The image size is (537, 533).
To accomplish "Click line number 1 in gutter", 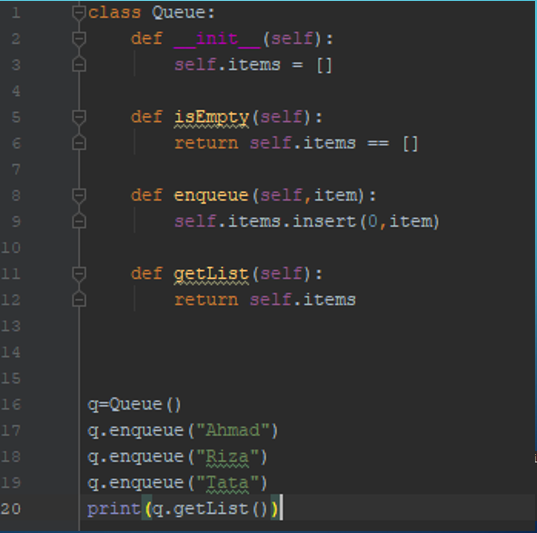I will pyautogui.click(x=16, y=13).
